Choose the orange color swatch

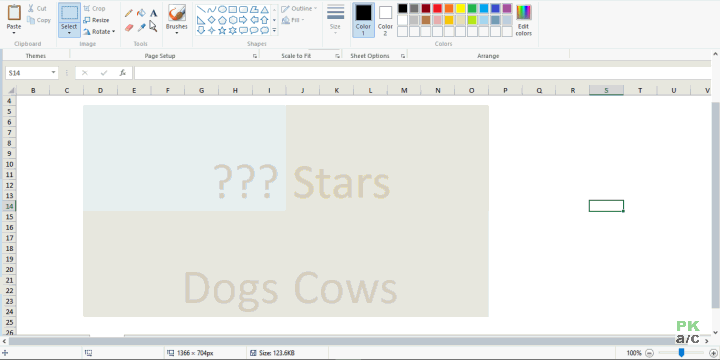449,8
